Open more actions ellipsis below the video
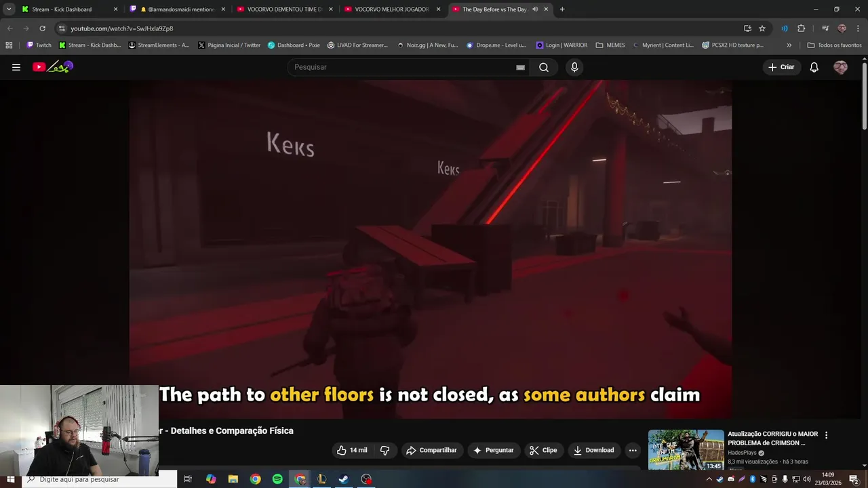This screenshot has height=488, width=868. (x=633, y=450)
